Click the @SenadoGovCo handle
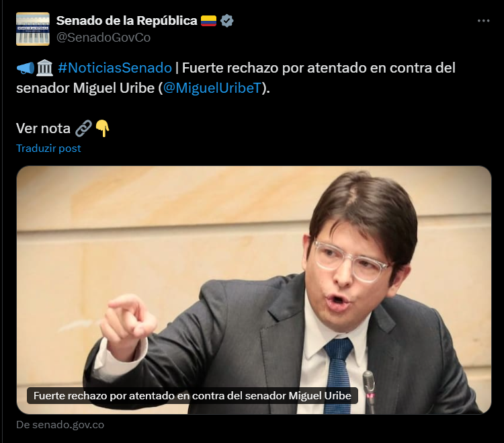 click(103, 38)
